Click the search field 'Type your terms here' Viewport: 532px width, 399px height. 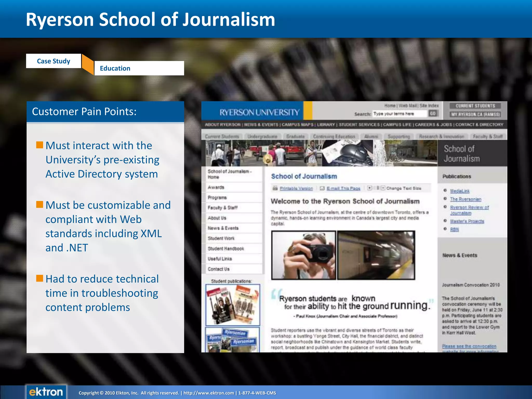(400, 114)
